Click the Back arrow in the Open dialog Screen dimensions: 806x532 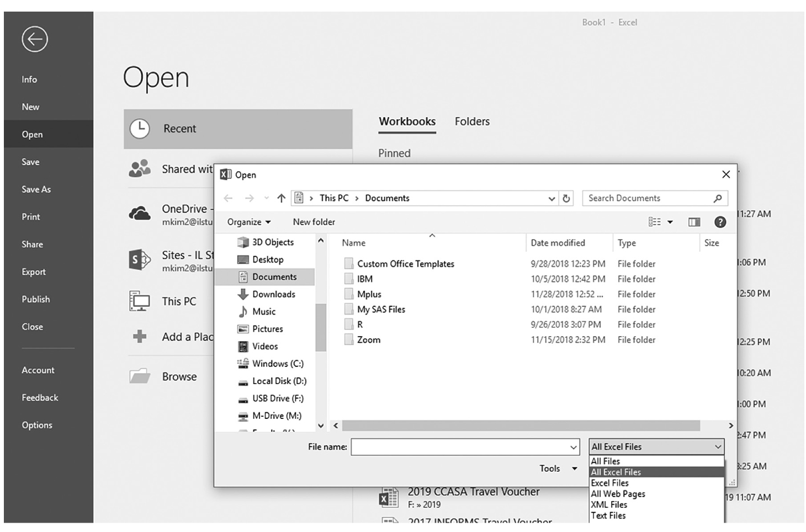228,198
